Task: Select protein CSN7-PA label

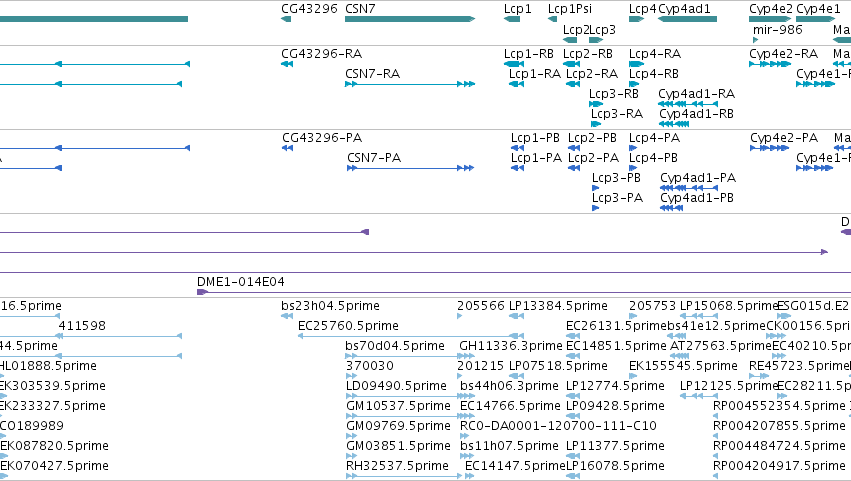Action: pyautogui.click(x=374, y=158)
